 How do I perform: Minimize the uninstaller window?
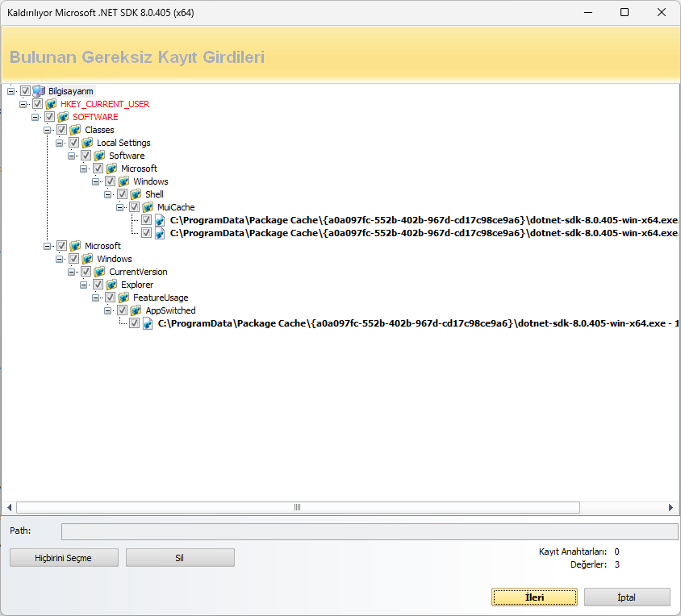click(588, 12)
